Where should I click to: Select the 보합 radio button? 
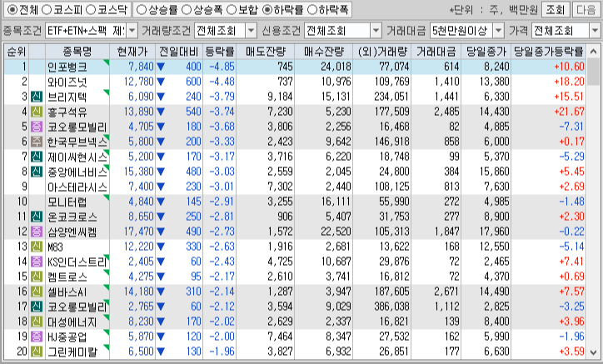[x=232, y=10]
